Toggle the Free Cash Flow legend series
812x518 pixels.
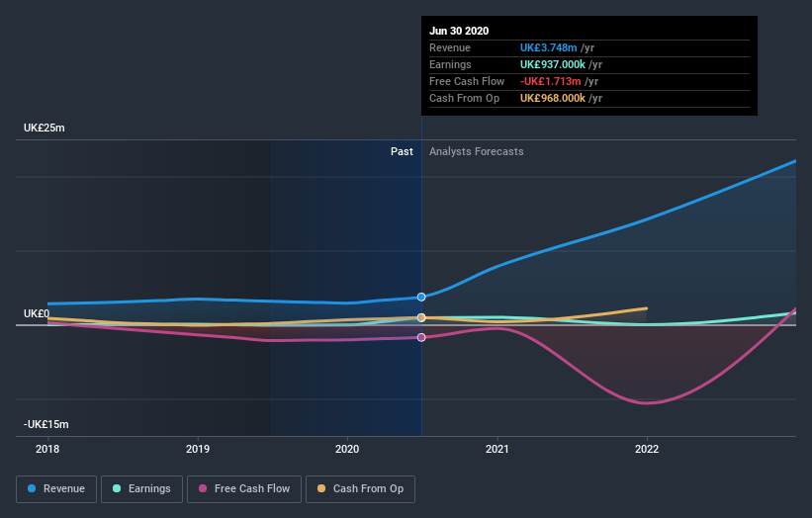pyautogui.click(x=244, y=489)
